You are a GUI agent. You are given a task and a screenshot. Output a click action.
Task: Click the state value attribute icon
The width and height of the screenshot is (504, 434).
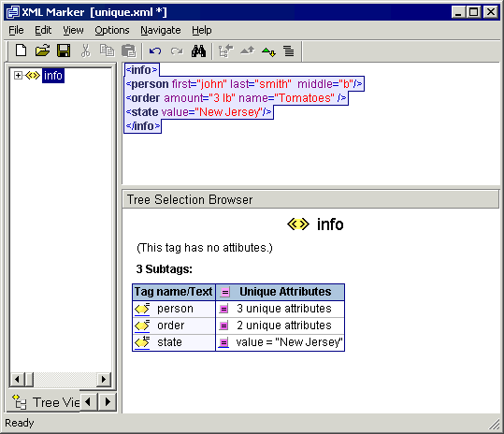223,342
